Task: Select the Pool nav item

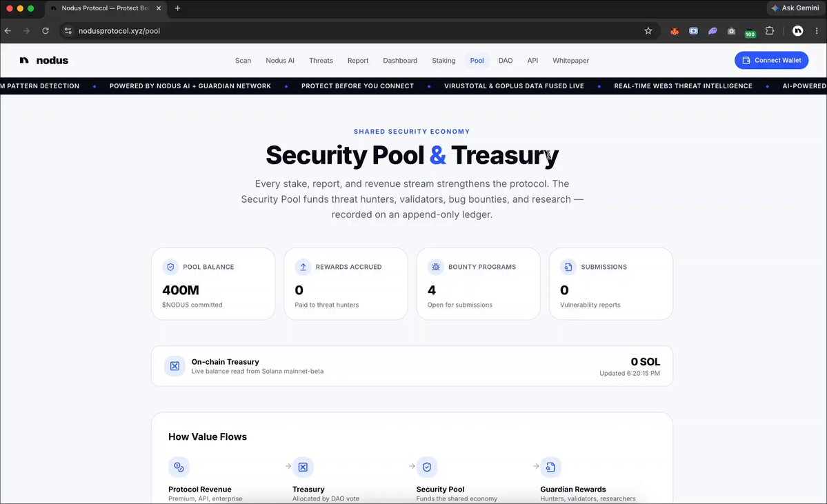Action: [477, 61]
